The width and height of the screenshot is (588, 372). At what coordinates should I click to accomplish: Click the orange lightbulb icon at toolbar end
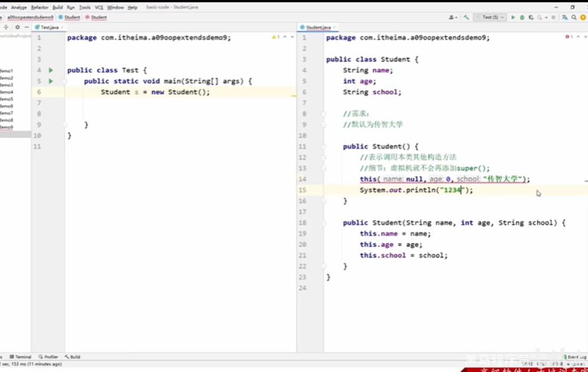click(583, 17)
